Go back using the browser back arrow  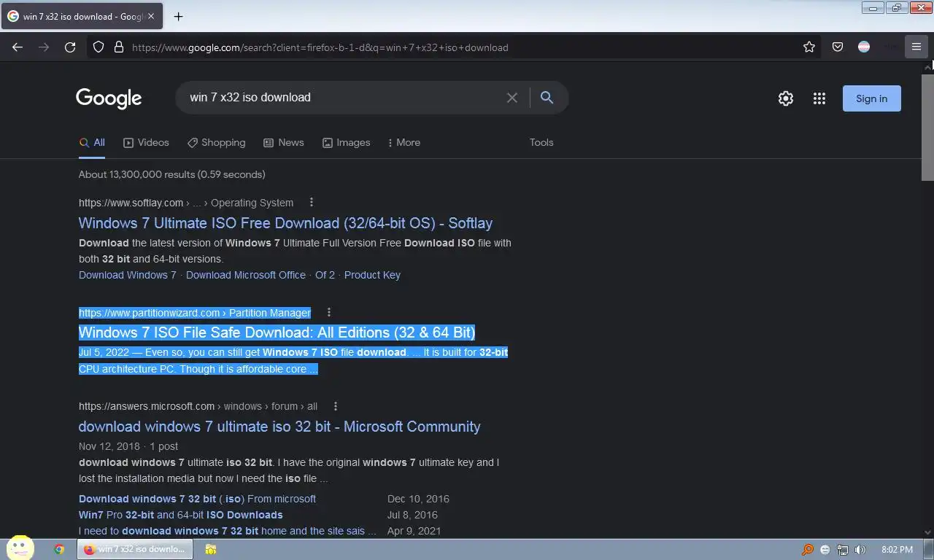(18, 47)
